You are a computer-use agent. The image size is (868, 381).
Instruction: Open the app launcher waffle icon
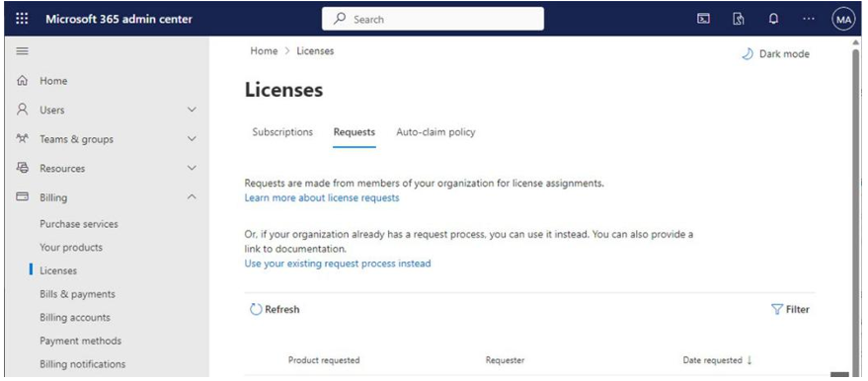(22, 19)
